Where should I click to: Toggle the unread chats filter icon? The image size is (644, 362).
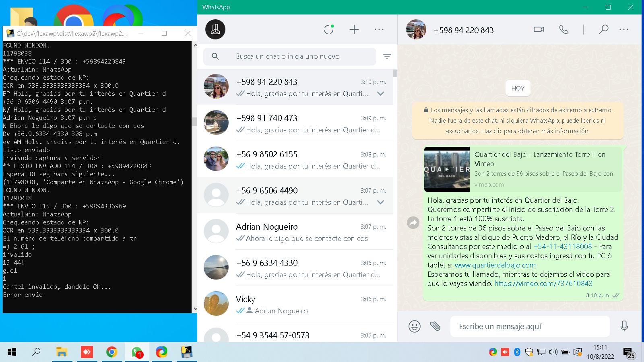[387, 57]
